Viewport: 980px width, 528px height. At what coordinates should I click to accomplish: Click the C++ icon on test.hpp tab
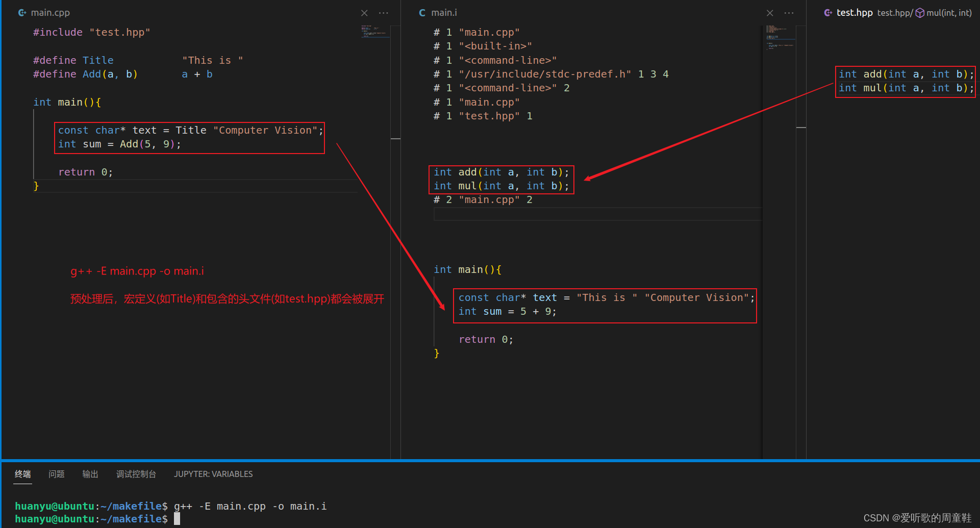click(828, 13)
